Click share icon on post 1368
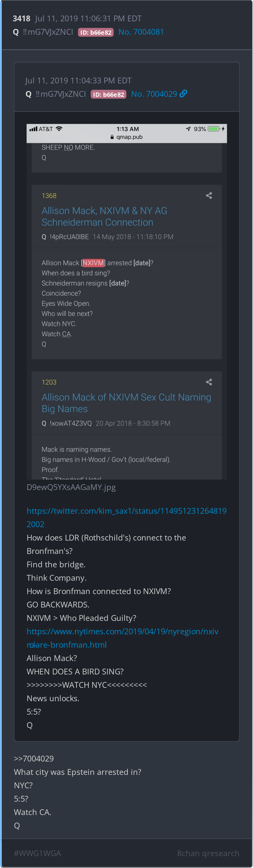The width and height of the screenshot is (253, 868). [x=209, y=195]
